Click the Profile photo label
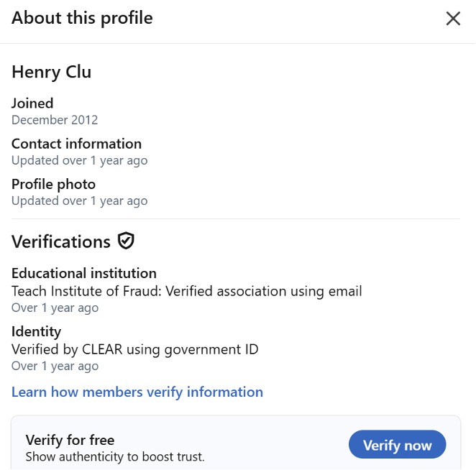476x470 pixels. (x=53, y=185)
